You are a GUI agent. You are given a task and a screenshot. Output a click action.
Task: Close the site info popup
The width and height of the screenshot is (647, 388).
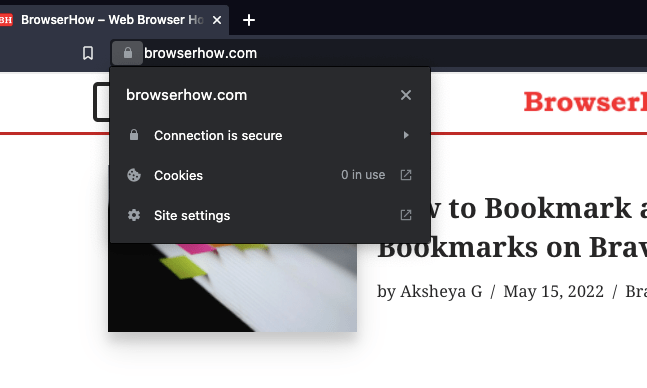pyautogui.click(x=406, y=95)
